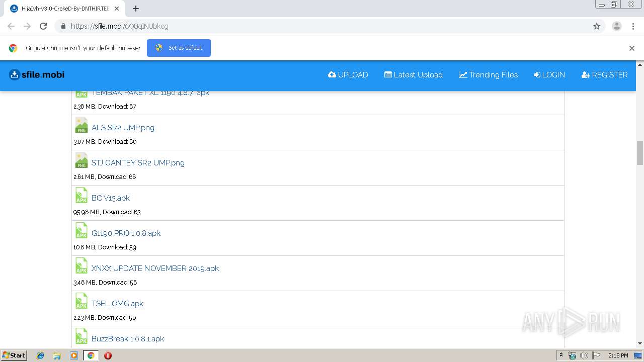Open ALS SR2 UMP.png file link
Image resolution: width=644 pixels, height=362 pixels.
click(123, 128)
